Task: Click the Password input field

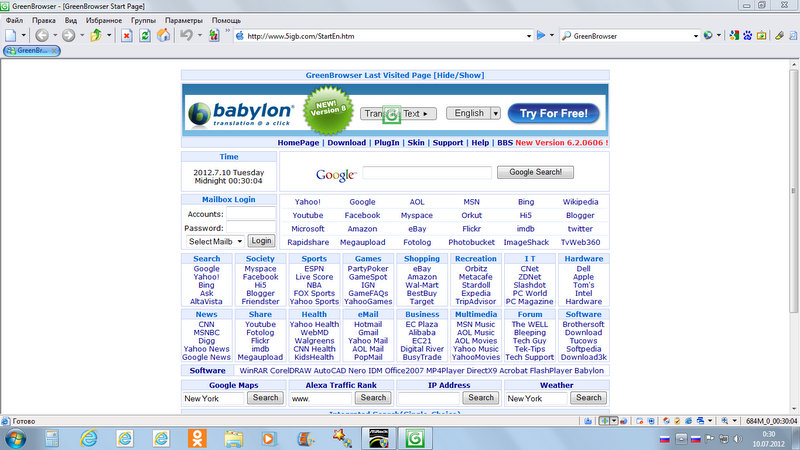Action: (251, 228)
